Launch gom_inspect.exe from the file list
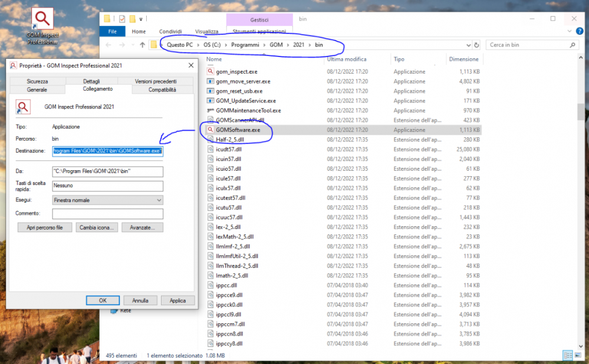The width and height of the screenshot is (589, 364). tap(235, 71)
